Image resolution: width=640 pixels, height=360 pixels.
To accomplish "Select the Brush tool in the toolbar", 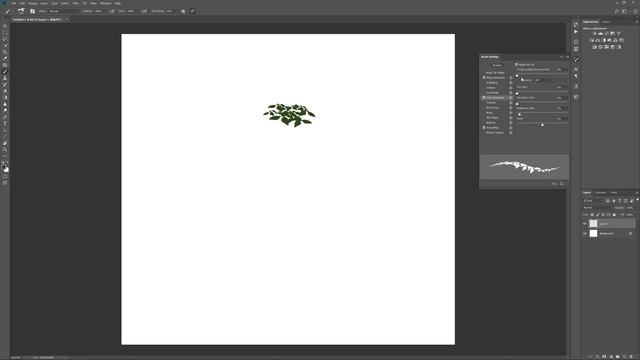I will coord(5,71).
